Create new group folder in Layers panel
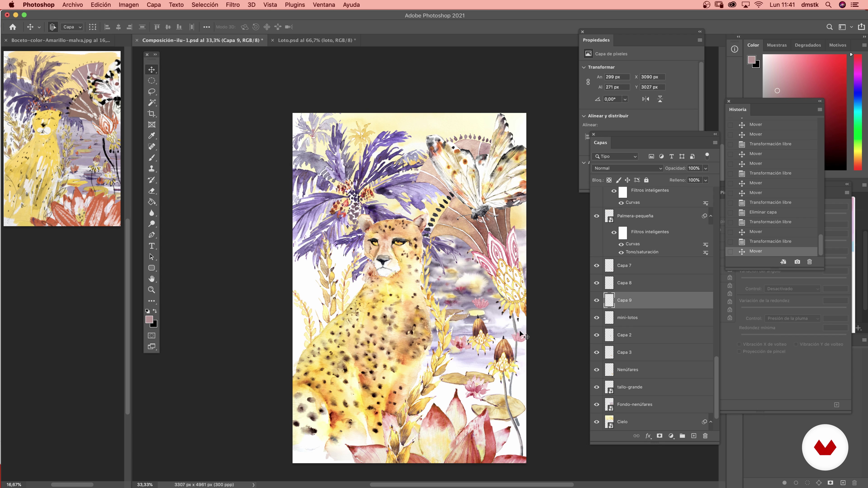The height and width of the screenshot is (488, 868). point(682,436)
